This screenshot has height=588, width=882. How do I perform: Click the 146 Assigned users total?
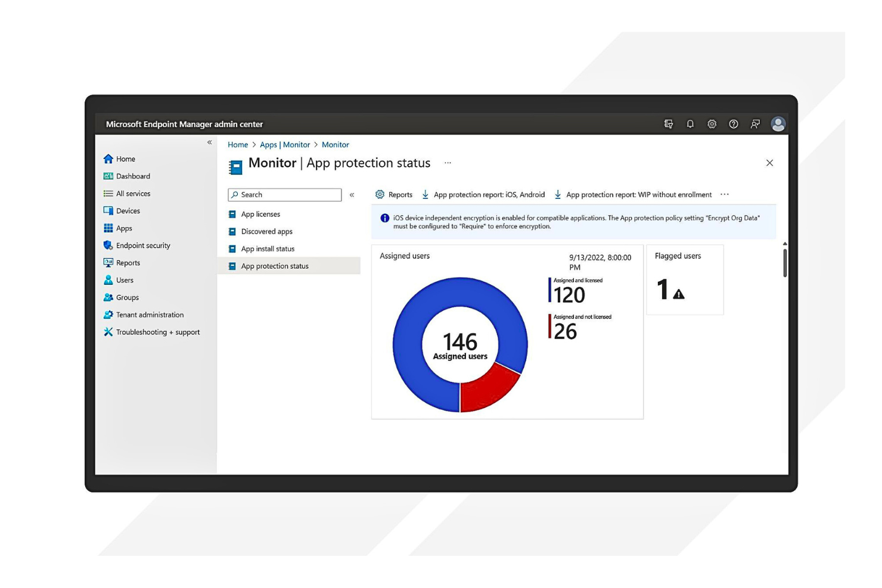[460, 346]
